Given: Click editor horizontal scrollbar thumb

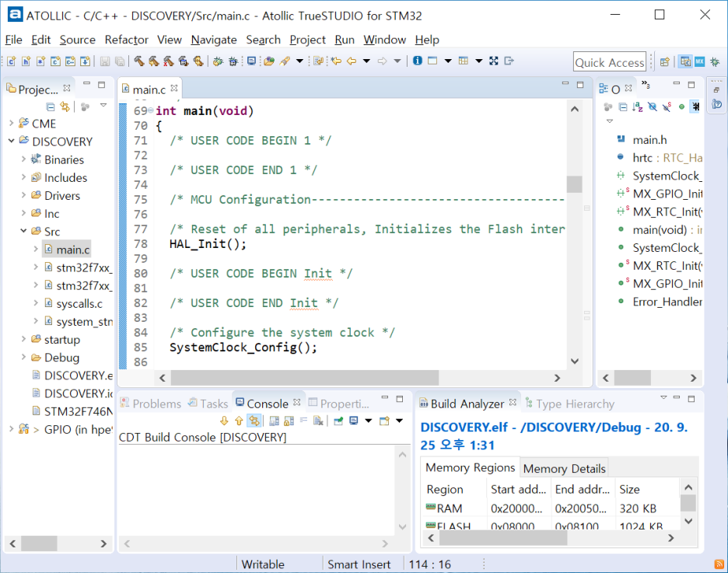Looking at the screenshot, I should click(x=305, y=378).
